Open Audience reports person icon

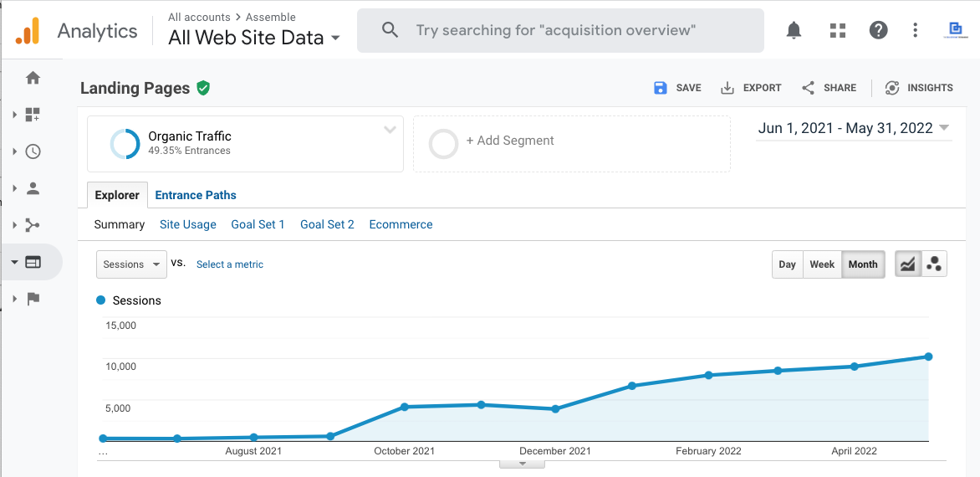pyautogui.click(x=33, y=188)
